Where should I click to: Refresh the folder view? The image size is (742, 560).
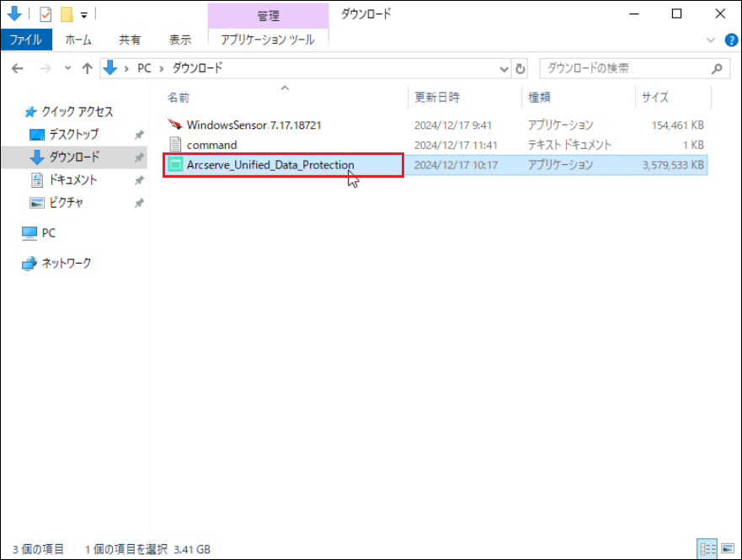[x=520, y=69]
